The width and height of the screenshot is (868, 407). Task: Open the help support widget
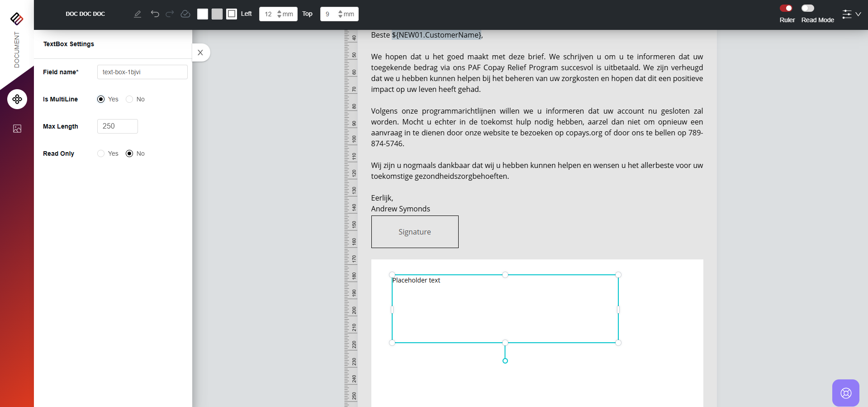pyautogui.click(x=845, y=393)
